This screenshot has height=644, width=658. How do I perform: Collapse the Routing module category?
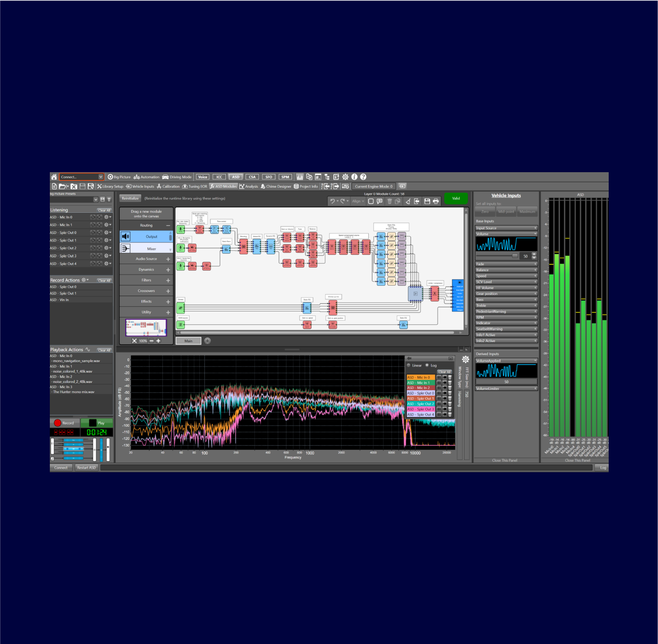point(168,226)
